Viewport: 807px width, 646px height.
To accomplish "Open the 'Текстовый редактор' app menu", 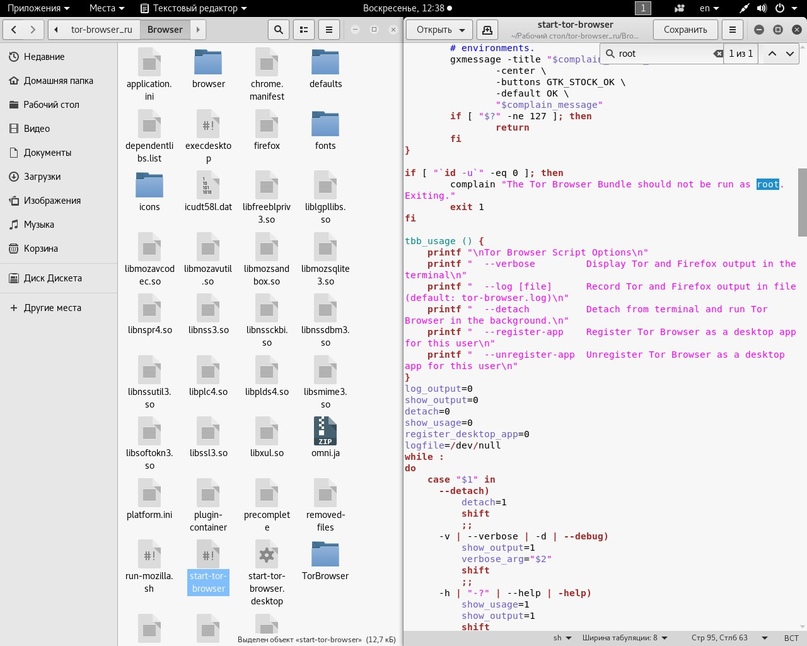I will pyautogui.click(x=194, y=8).
